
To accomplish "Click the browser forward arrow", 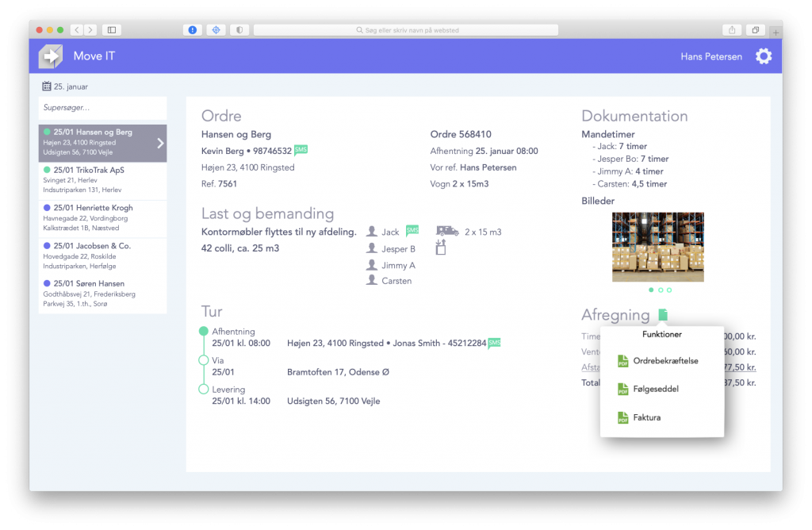I will pyautogui.click(x=90, y=30).
